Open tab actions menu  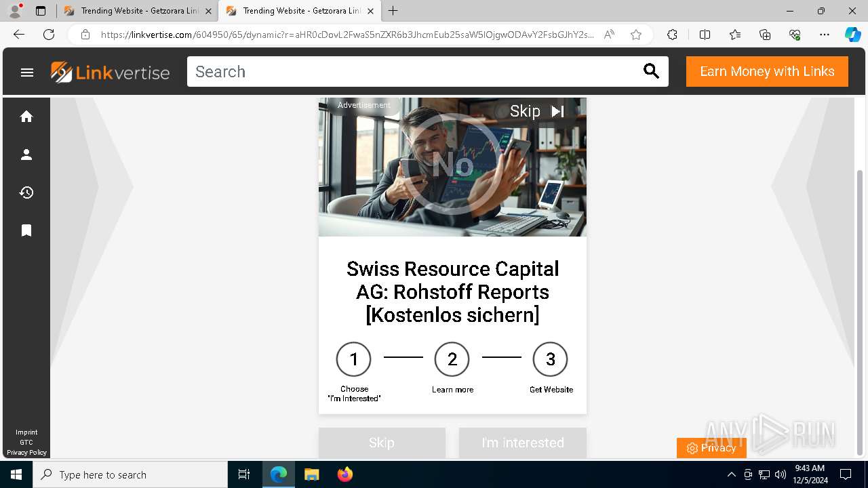[x=41, y=11]
